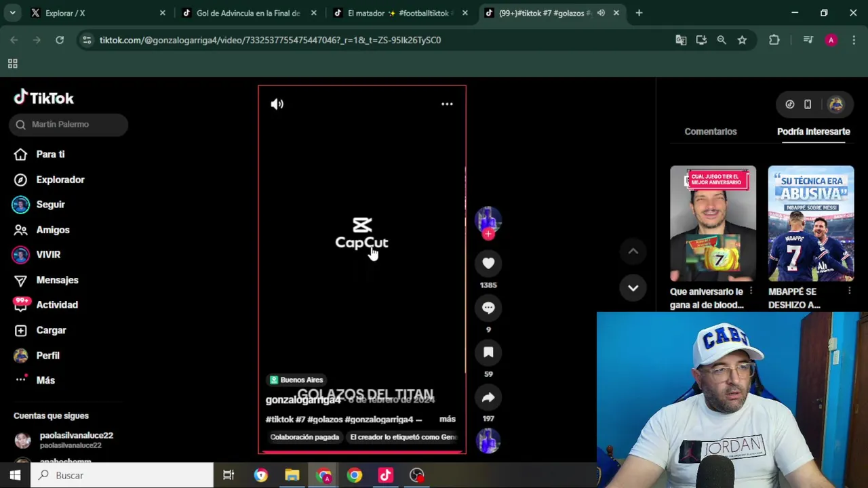The height and width of the screenshot is (488, 868).
Task: Close the 'Explorar / X' tab
Action: point(162,13)
